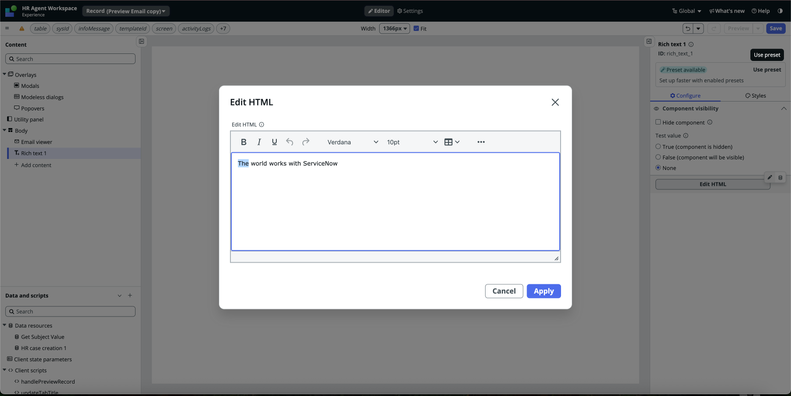Collapse the Body tree node

(5, 131)
